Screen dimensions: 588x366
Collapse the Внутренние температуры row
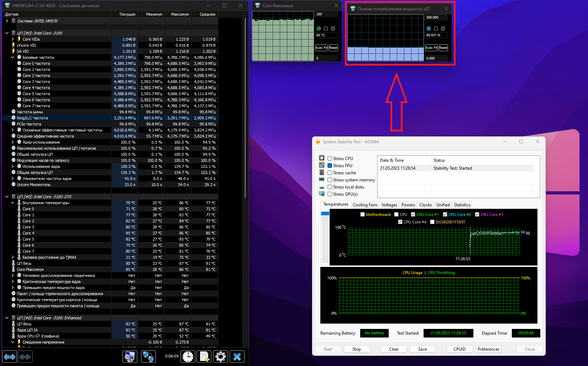point(13,203)
